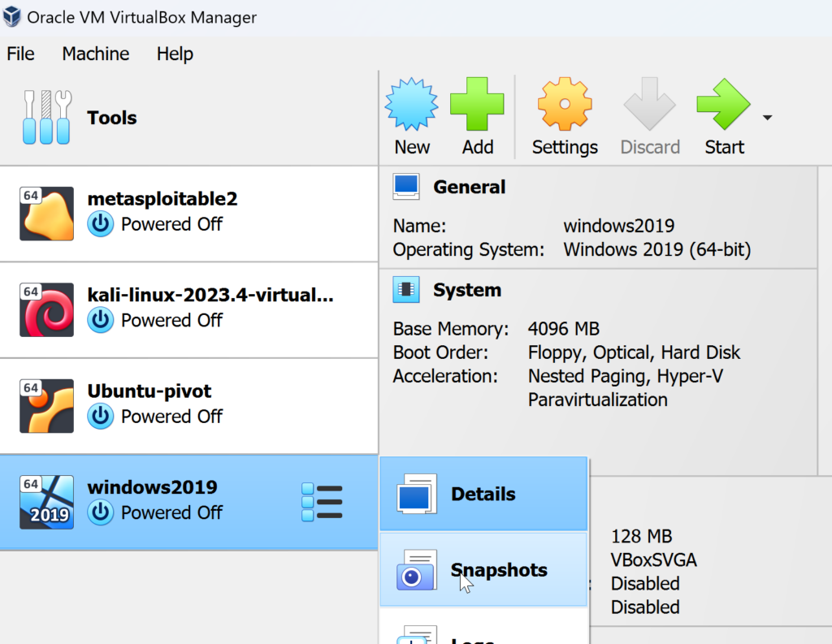Screen dimensions: 832x644
Task: Click the metasploitable2 Powered Off state icon
Action: pyautogui.click(x=100, y=224)
